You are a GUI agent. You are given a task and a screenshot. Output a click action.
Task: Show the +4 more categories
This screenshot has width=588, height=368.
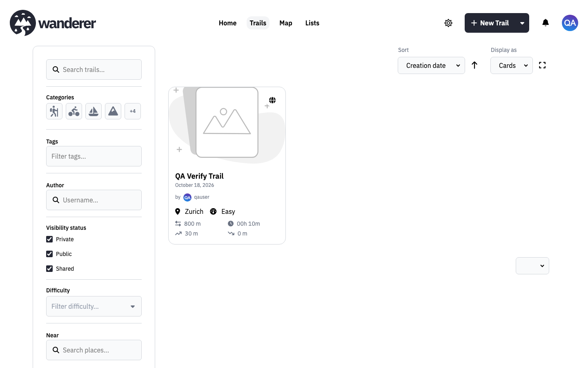point(133,111)
